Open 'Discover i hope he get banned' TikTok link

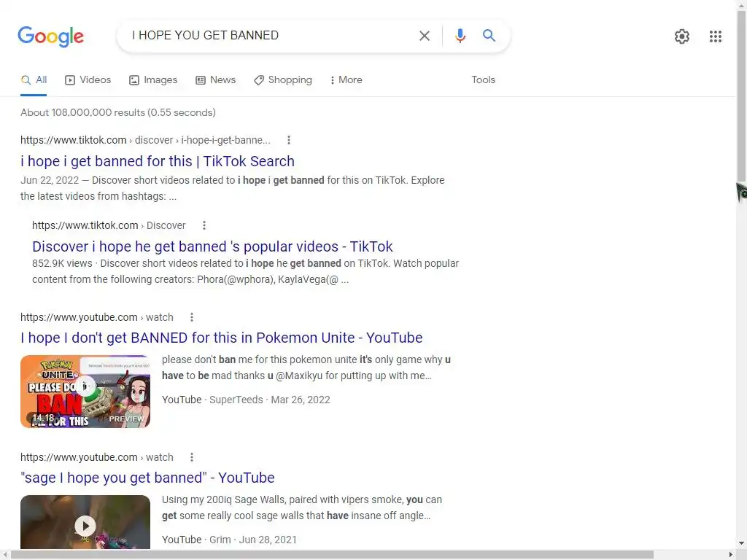point(212,246)
